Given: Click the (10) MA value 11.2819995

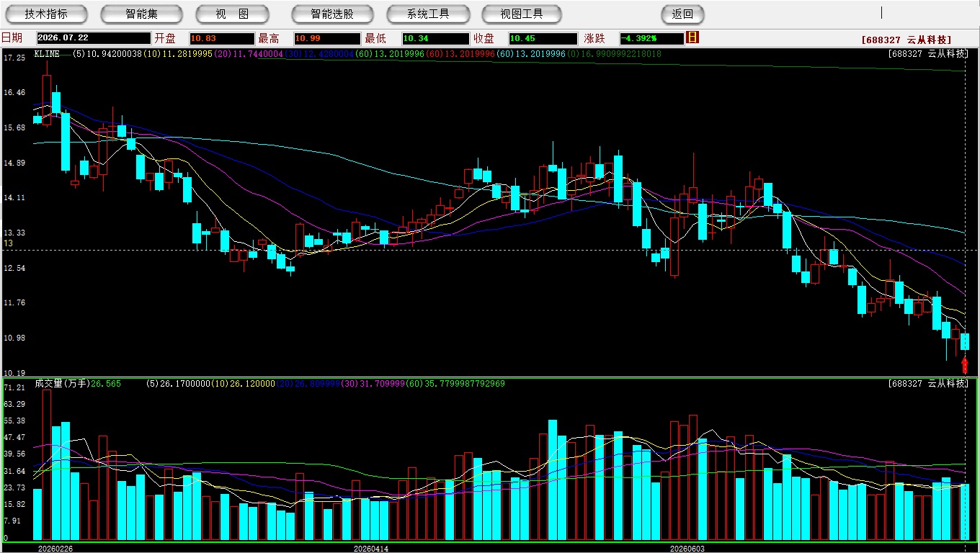Looking at the screenshot, I should 177,54.
